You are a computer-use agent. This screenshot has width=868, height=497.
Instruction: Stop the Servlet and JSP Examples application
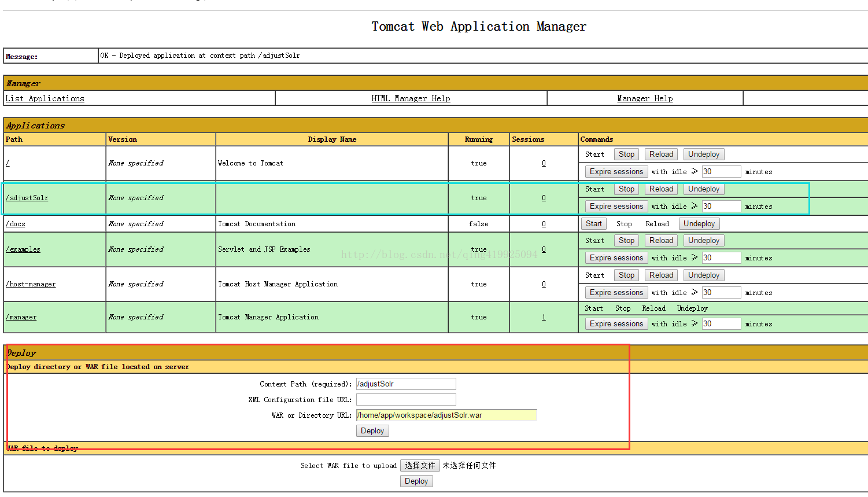click(x=626, y=241)
